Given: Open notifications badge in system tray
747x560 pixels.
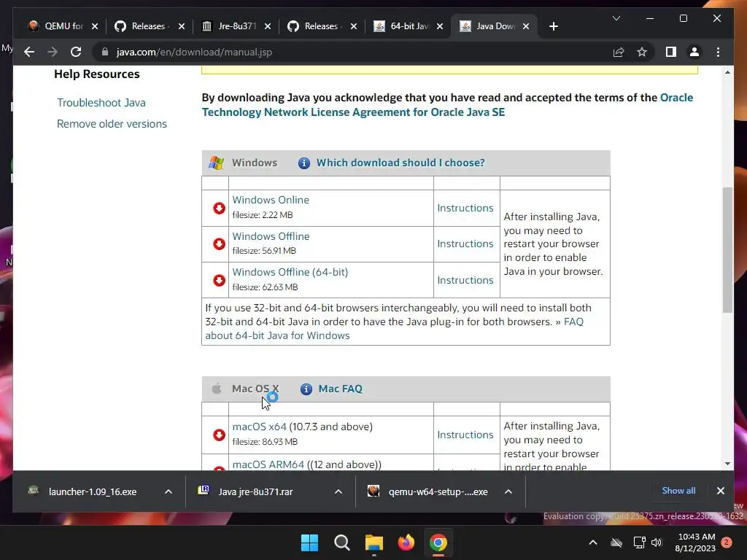Looking at the screenshot, I should [x=727, y=542].
